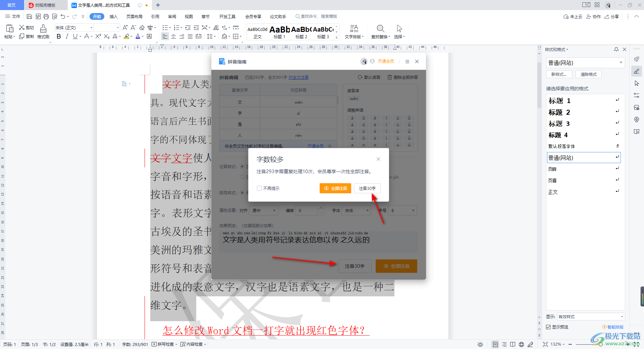Image resolution: width=644 pixels, height=349 pixels.
Task: Toggle the 显示预览 checkbox
Action: pos(548,327)
